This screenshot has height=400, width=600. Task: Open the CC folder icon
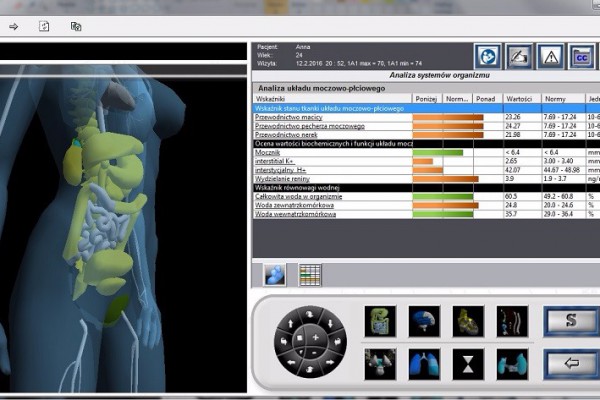tap(583, 56)
